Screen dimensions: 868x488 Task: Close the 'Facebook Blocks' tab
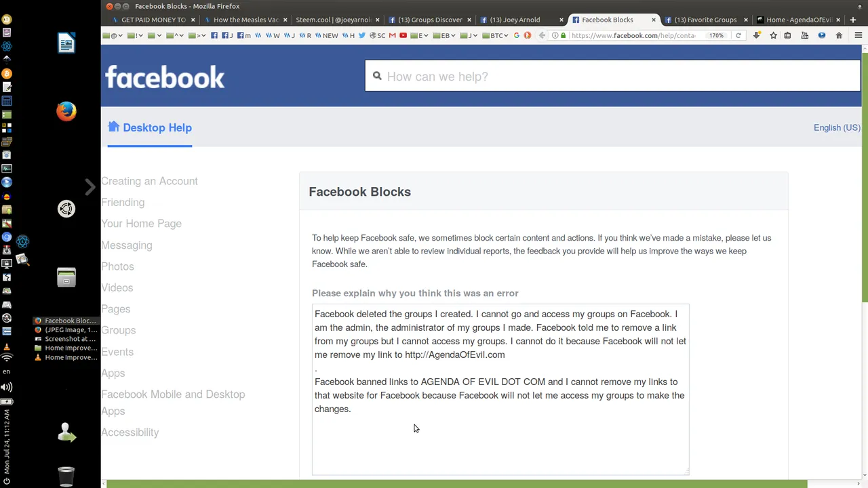(654, 20)
